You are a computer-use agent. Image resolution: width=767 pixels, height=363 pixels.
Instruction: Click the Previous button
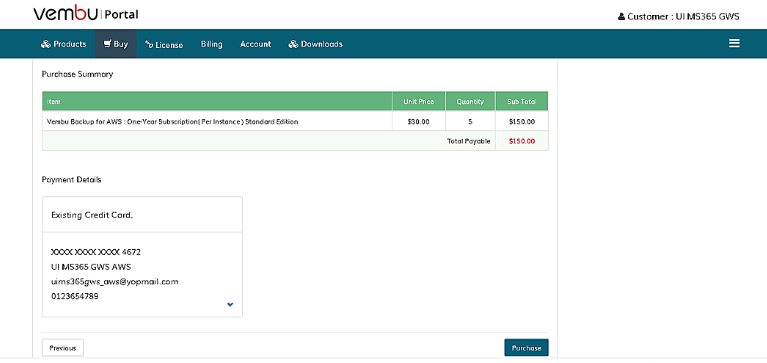63,348
